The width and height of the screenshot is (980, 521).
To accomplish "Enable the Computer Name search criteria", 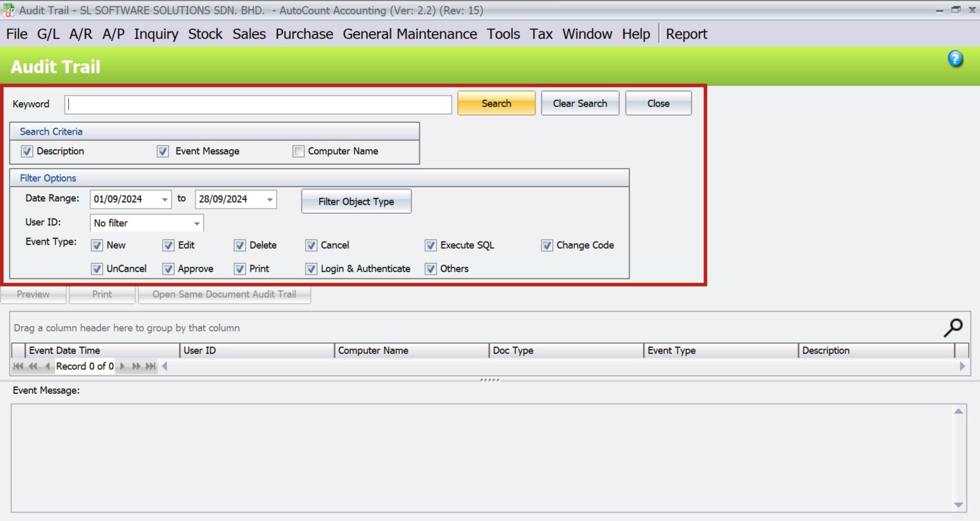I will click(298, 151).
